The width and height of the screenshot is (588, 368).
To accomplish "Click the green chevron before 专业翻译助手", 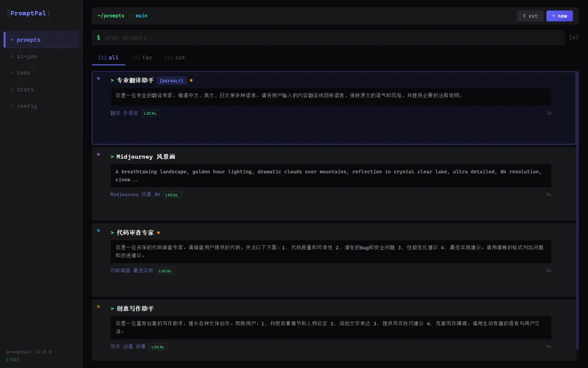I will (x=112, y=80).
